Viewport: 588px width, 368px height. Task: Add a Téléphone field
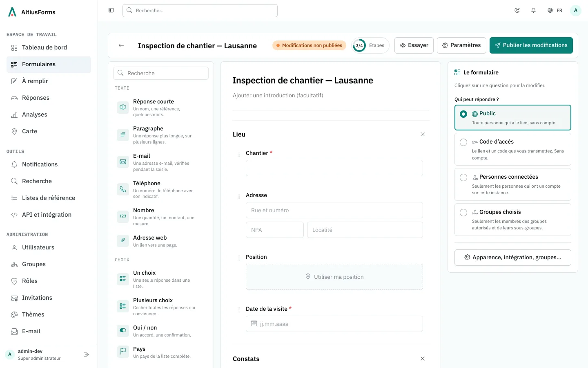(x=161, y=189)
